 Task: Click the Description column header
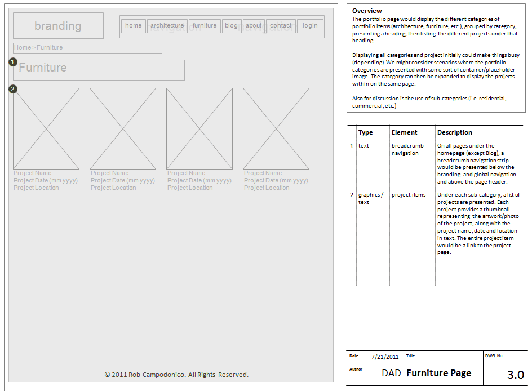pyautogui.click(x=455, y=132)
